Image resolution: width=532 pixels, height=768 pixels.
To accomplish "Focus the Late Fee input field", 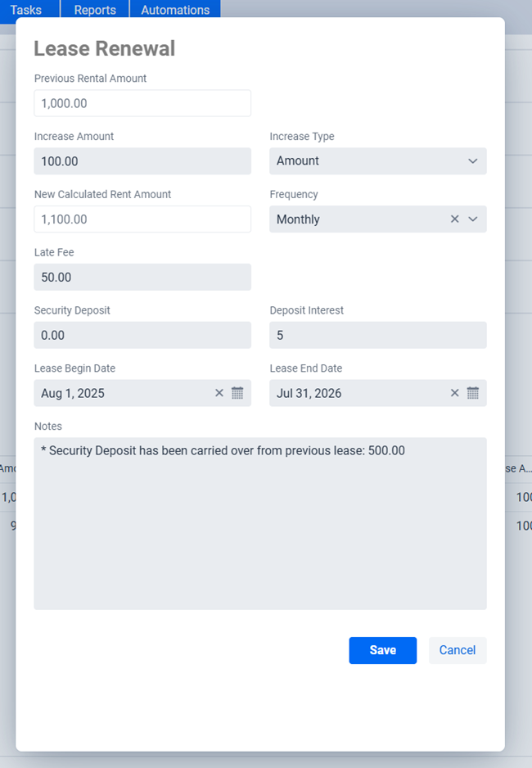I will click(x=142, y=278).
